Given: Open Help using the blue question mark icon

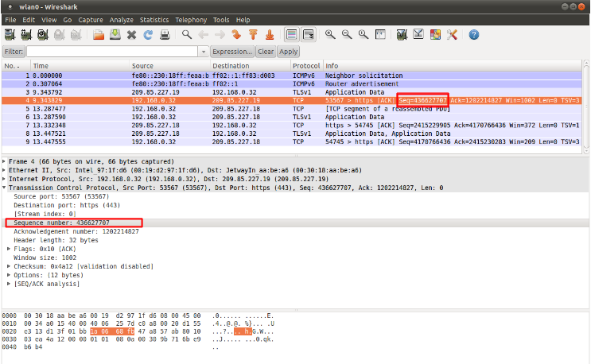Looking at the screenshot, I should (474, 35).
